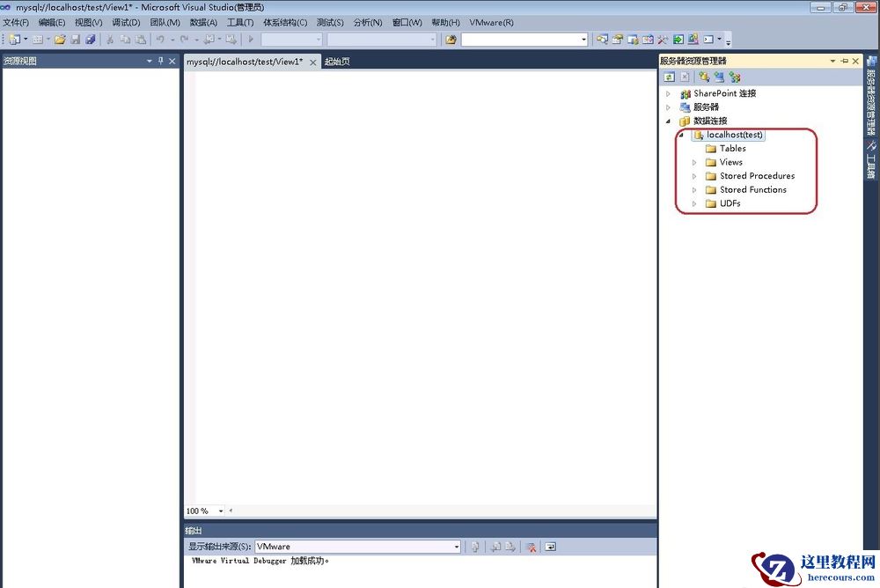Image resolution: width=880 pixels, height=588 pixels.
Task: Click the Toolbox toolbar icon
Action: pos(663,40)
